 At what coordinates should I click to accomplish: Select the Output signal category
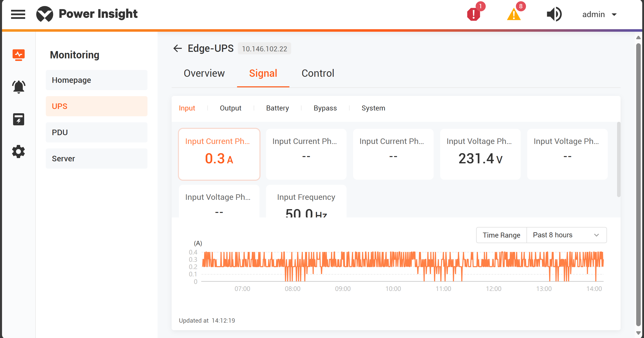(x=231, y=108)
